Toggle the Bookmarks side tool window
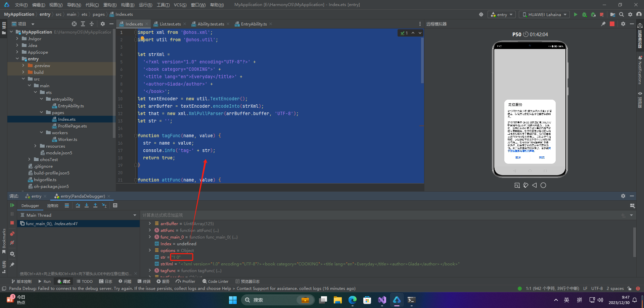The height and width of the screenshot is (308, 644). coord(4,241)
